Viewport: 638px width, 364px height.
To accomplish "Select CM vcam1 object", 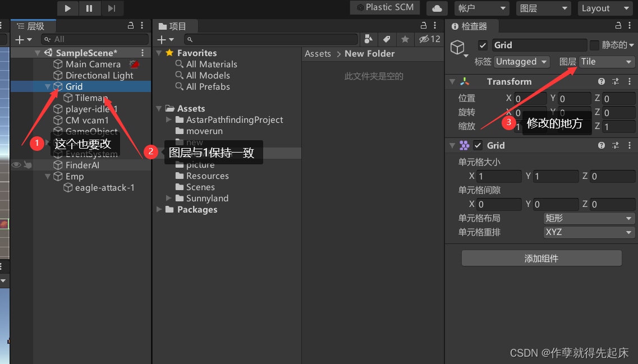I will [x=87, y=121].
